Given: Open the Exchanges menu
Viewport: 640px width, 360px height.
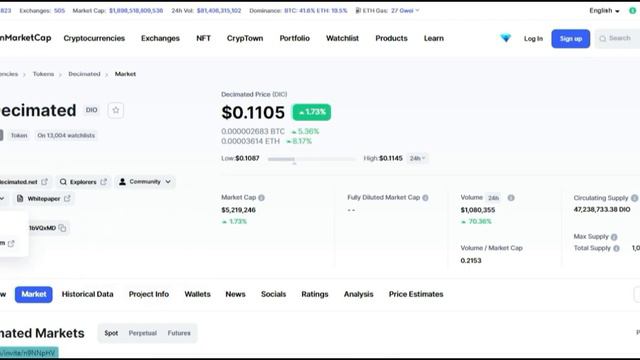Looking at the screenshot, I should pyautogui.click(x=160, y=38).
